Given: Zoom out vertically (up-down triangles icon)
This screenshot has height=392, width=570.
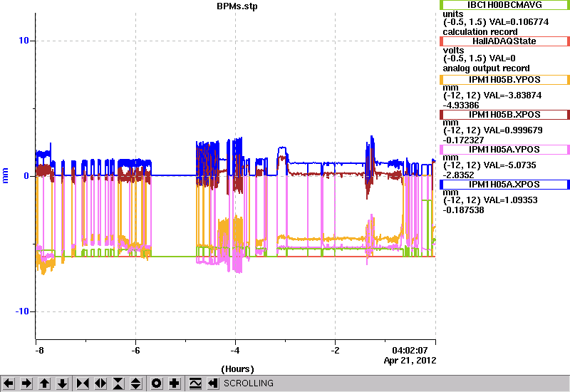Looking at the screenshot, I should click(x=136, y=383).
